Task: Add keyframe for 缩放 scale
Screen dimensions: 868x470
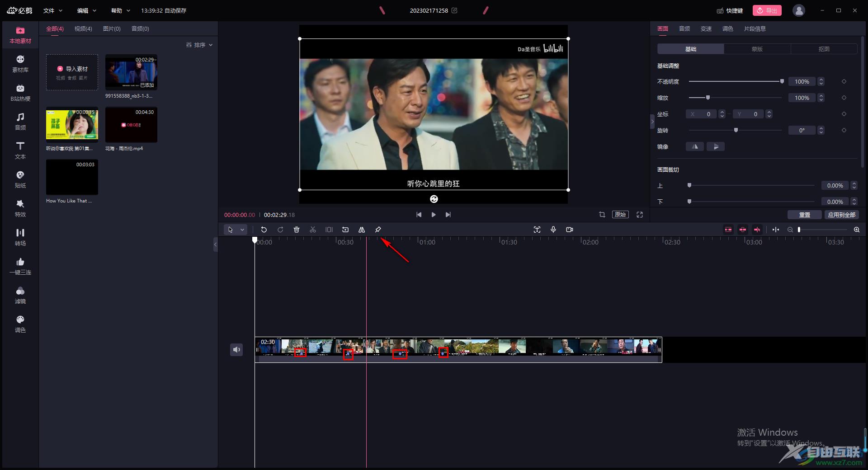Action: (844, 98)
